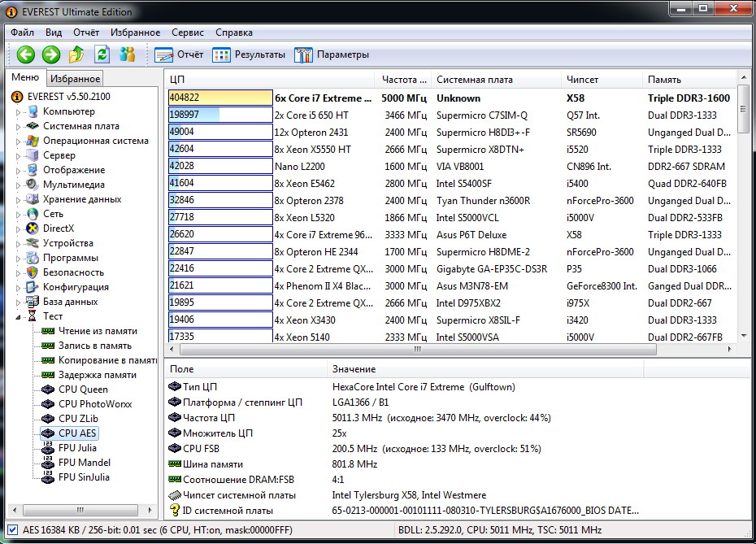Click the Компьютер icon in the tree
The height and width of the screenshot is (544, 756).
pos(33,111)
